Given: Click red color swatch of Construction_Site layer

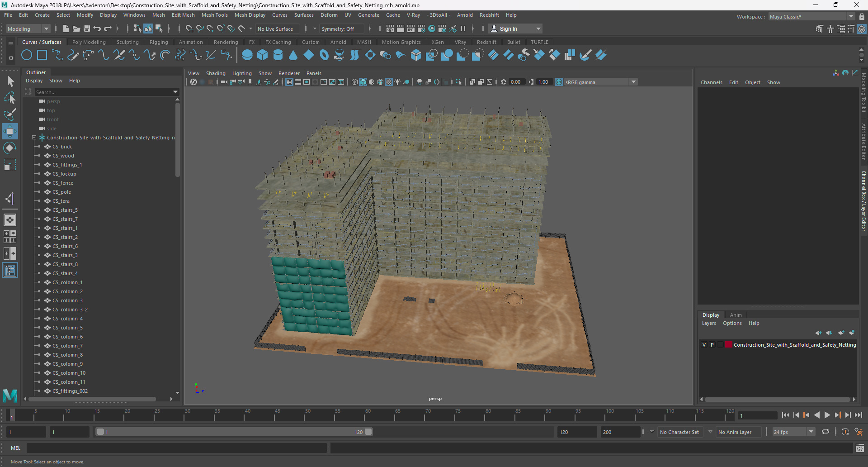Looking at the screenshot, I should (729, 344).
